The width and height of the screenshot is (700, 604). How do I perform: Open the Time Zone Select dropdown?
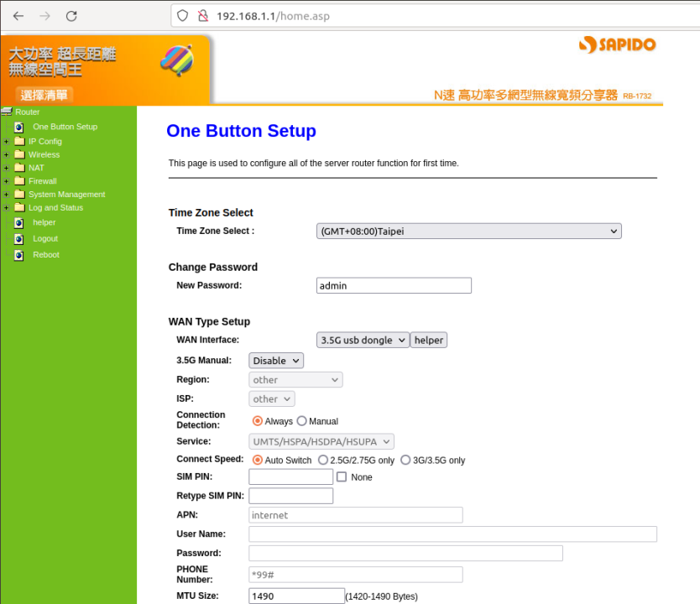[468, 231]
